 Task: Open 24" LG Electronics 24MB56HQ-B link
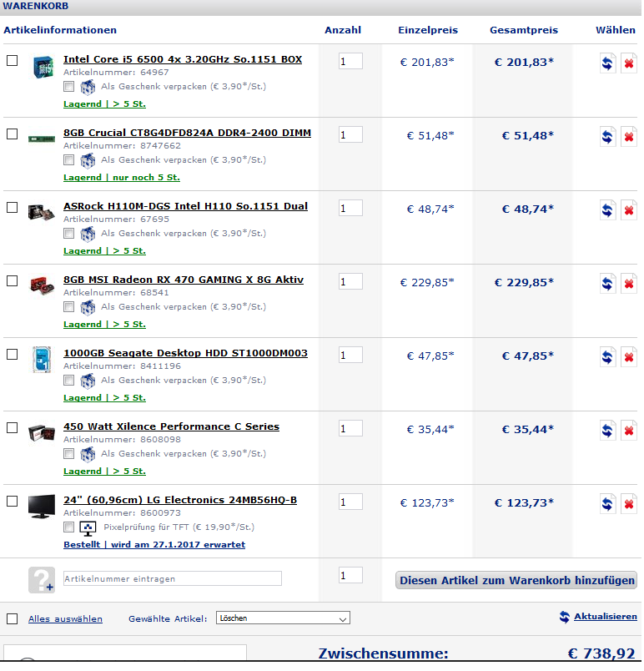click(x=180, y=500)
